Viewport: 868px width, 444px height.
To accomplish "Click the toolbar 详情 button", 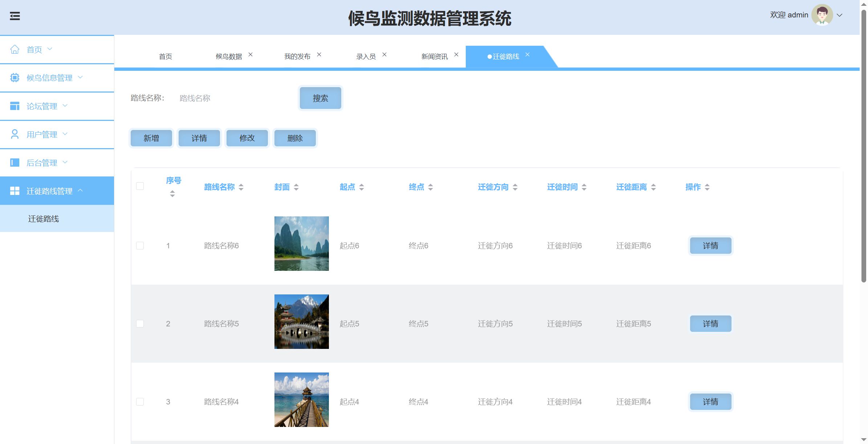I will 199,138.
